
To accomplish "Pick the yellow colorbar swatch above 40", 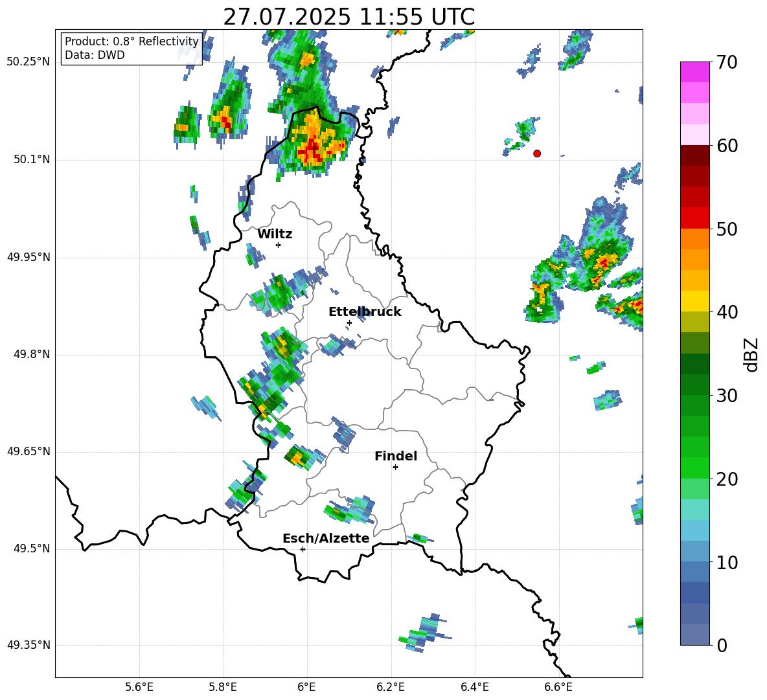I will (x=695, y=301).
